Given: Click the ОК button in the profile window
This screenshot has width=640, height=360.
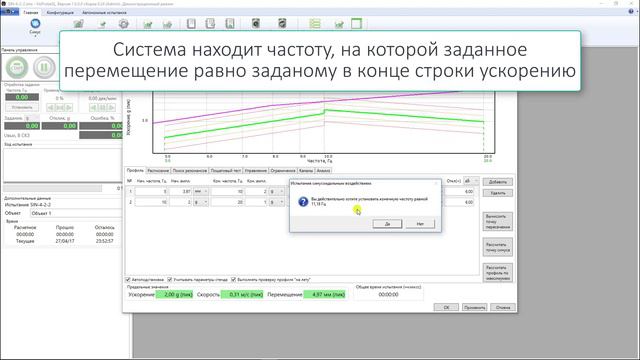Looking at the screenshot, I should 446,307.
